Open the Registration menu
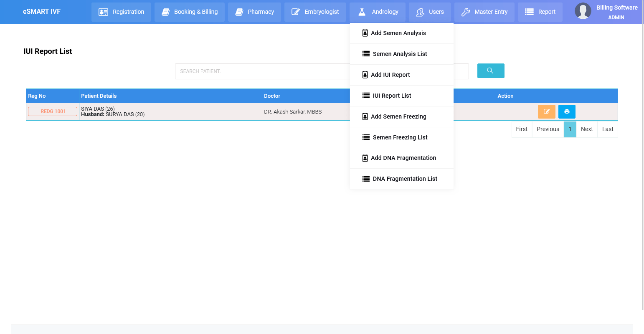The height and width of the screenshot is (334, 644). click(121, 12)
